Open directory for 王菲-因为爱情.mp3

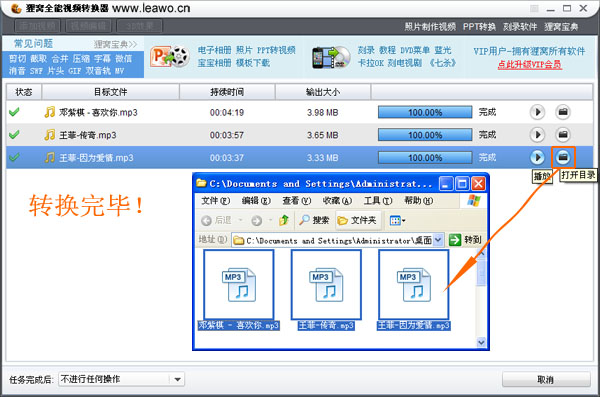(x=563, y=157)
